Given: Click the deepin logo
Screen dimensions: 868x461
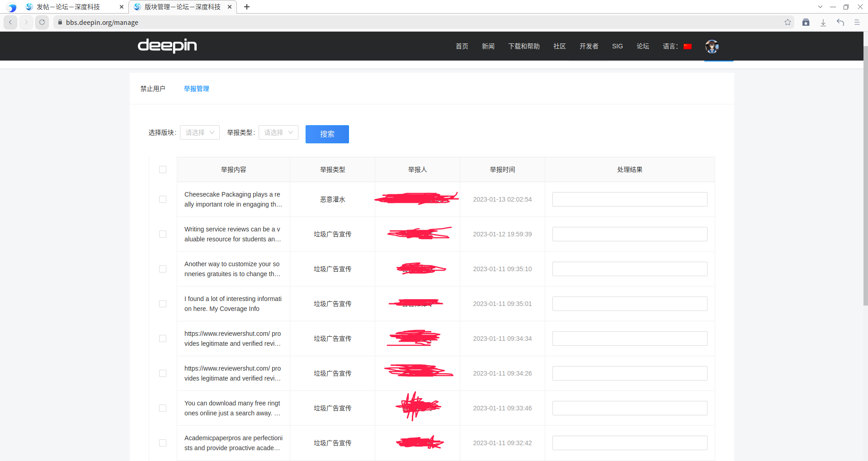Looking at the screenshot, I should click(167, 46).
